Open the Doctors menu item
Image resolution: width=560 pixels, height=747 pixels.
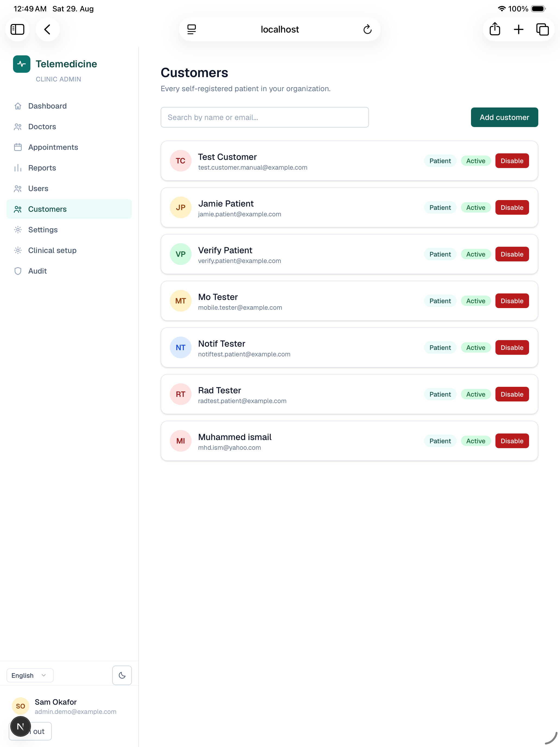[69, 127]
